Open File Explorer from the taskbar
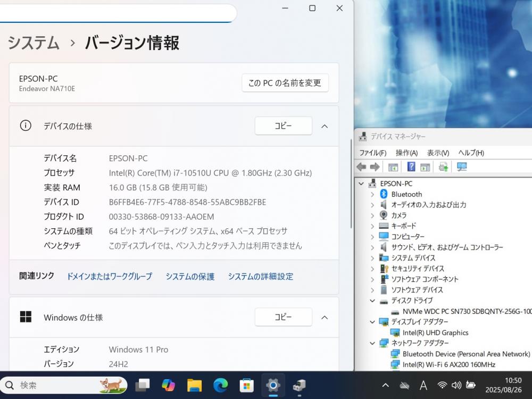 click(194, 385)
